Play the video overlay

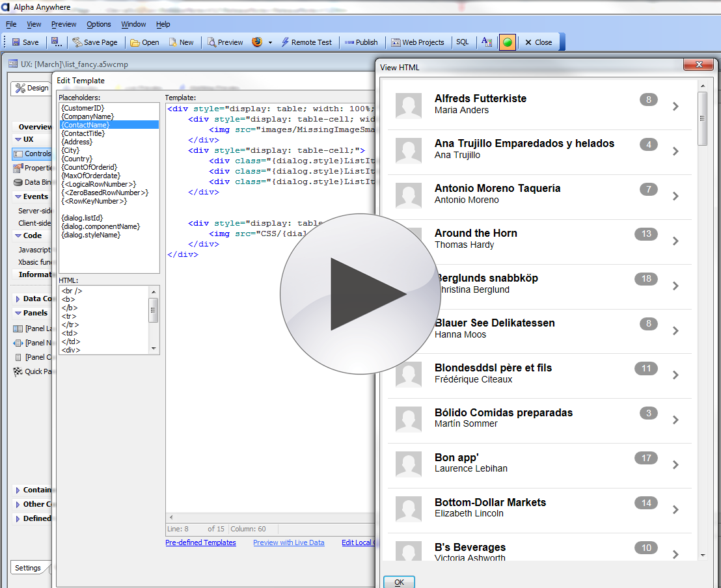360,294
